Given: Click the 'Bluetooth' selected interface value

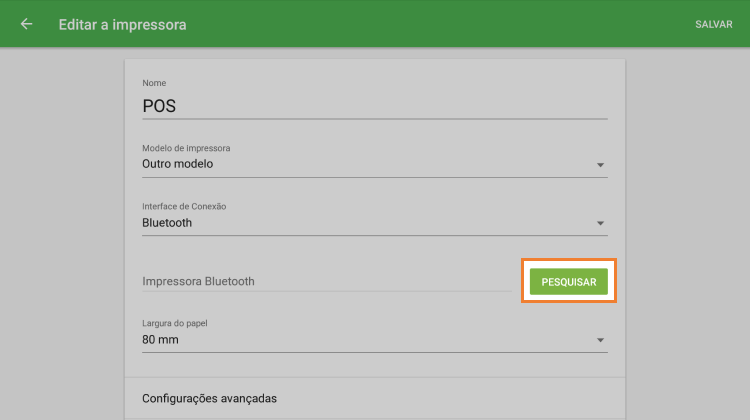Looking at the screenshot, I should (x=167, y=223).
